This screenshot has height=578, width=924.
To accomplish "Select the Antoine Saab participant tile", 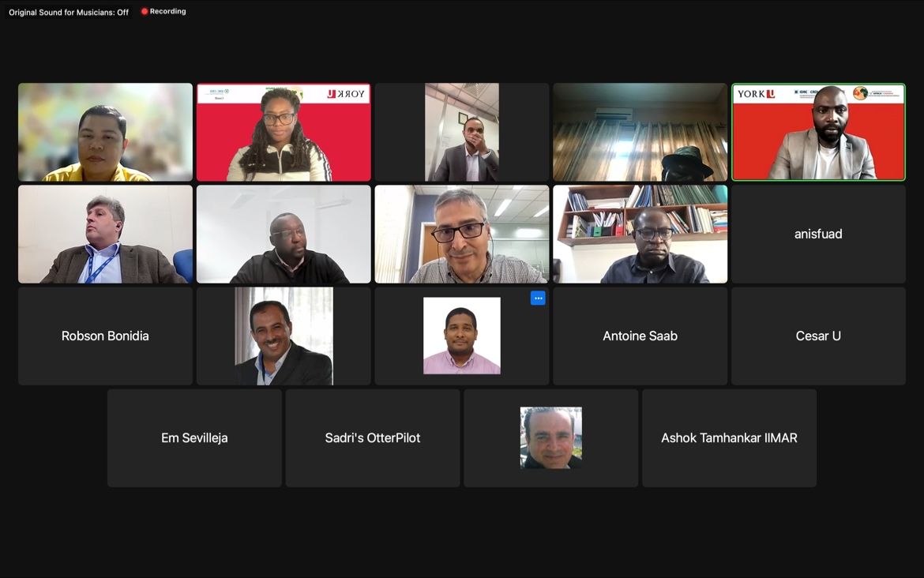I will pos(640,336).
